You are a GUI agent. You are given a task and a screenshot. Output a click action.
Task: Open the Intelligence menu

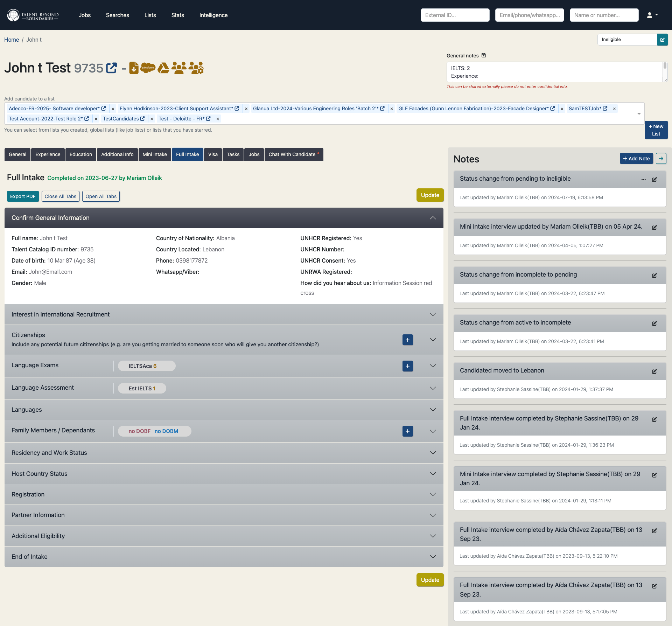tap(213, 15)
